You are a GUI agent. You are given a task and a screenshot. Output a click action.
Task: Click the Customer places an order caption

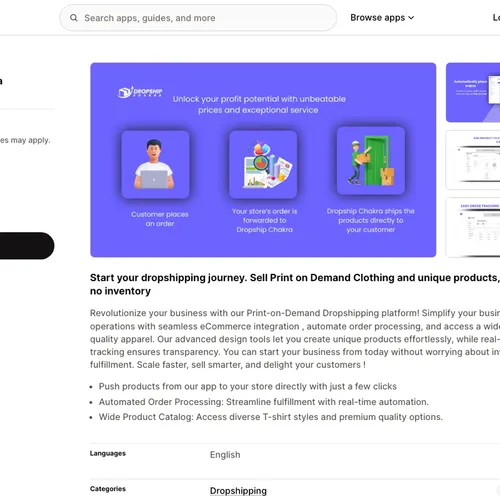[x=160, y=219]
